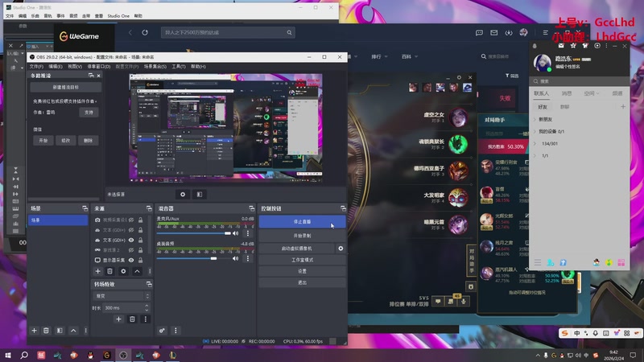The height and width of the screenshot is (362, 644).
Task: Open source properties gear in sources panel
Action: pos(123,271)
